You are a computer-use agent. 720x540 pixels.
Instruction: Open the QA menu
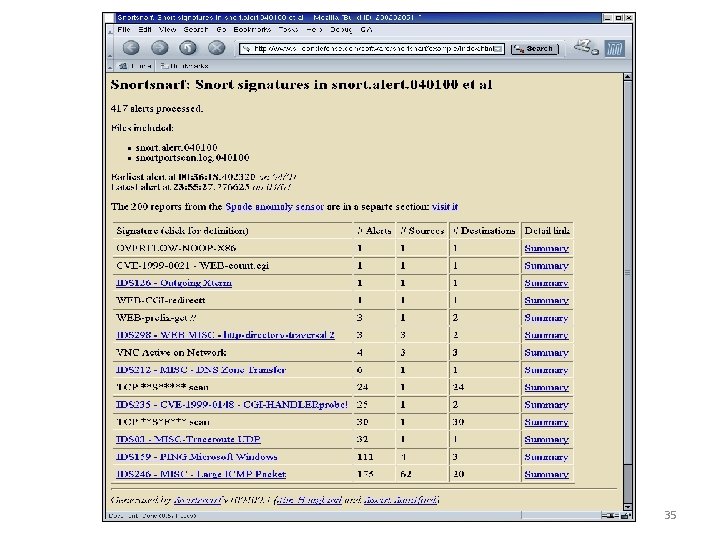click(366, 29)
